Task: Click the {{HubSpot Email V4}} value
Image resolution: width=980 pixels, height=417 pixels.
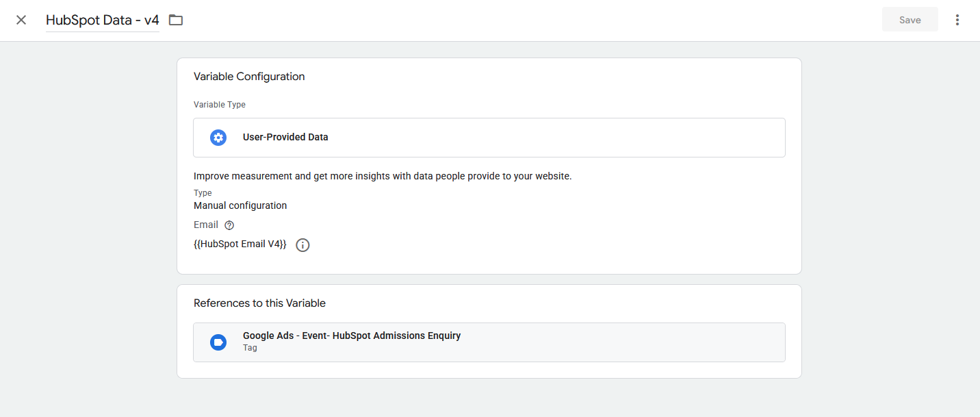Action: [240, 244]
